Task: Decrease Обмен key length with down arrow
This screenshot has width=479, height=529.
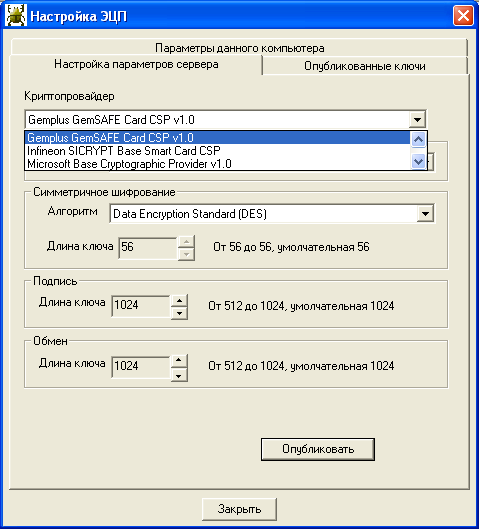Action: (x=179, y=374)
